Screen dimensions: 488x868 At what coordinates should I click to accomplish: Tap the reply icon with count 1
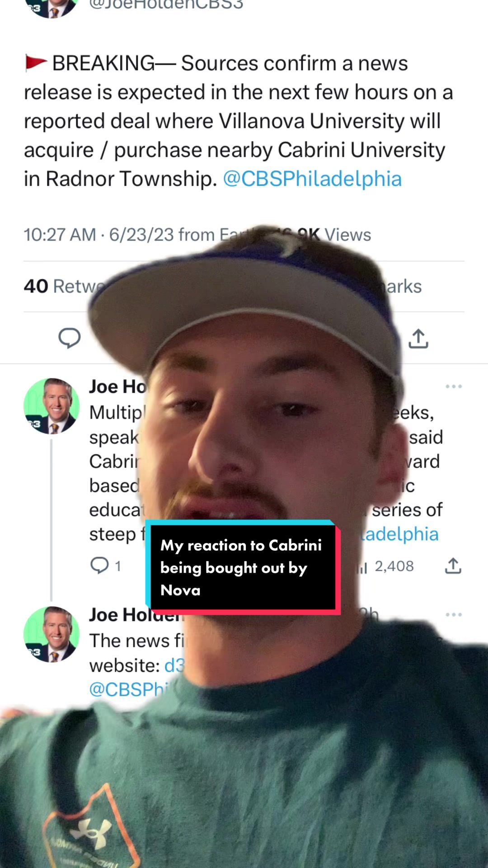point(105,566)
